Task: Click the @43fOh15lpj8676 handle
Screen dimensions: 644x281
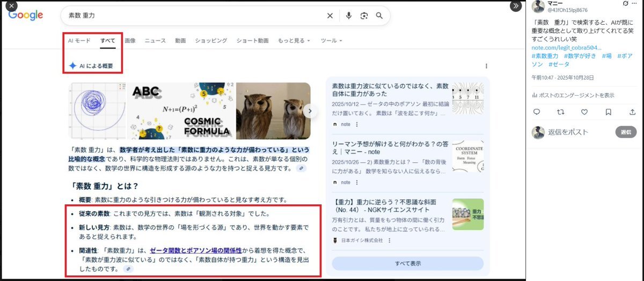Action: point(567,10)
